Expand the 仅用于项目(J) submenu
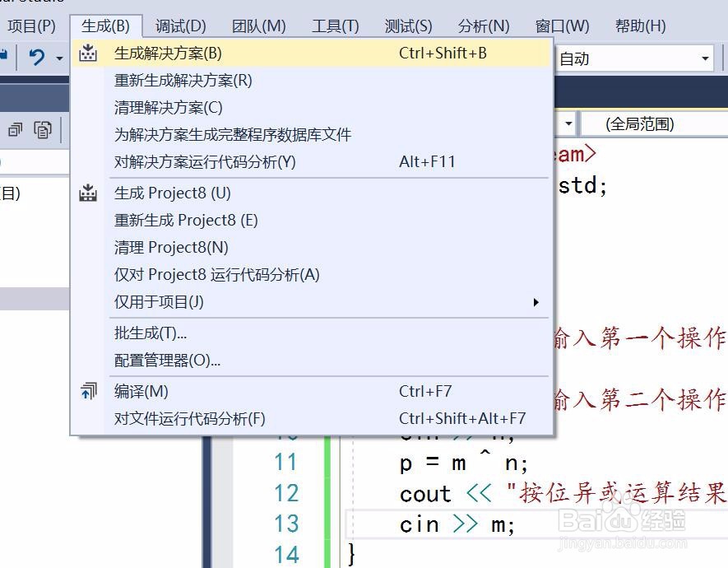 (312, 302)
